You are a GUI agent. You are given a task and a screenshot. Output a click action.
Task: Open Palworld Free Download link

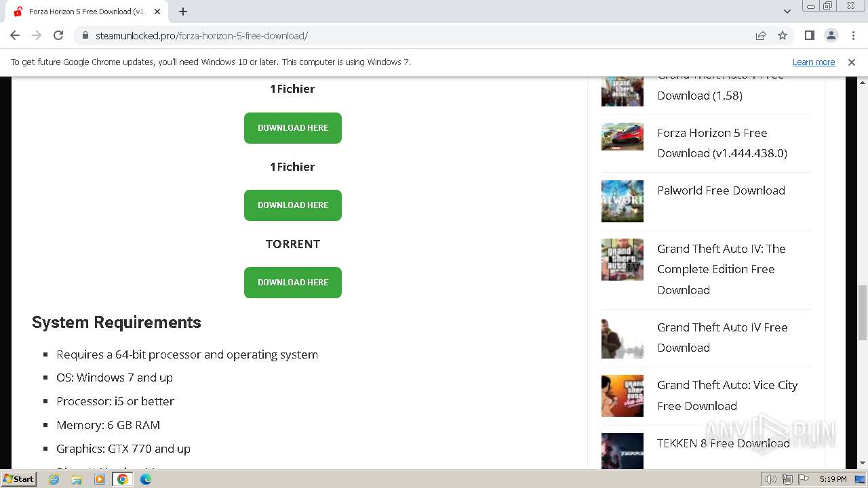[721, 190]
